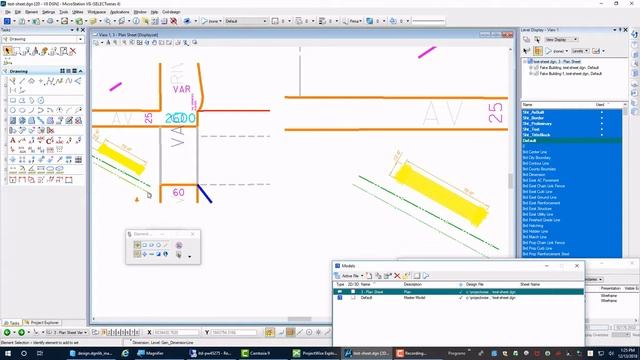The image size is (640, 360).
Task: Open the Plan Sheet View dropdown at bottom
Action: (x=67, y=333)
